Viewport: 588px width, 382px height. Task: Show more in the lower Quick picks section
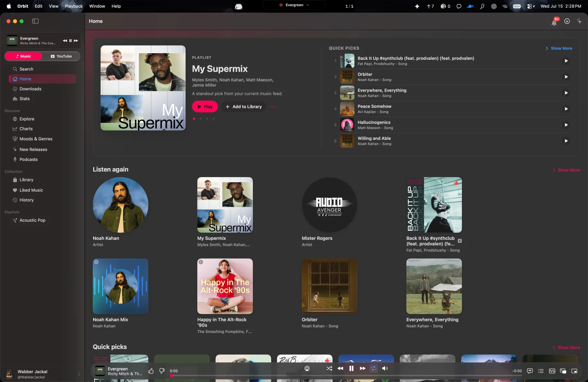coord(566,347)
